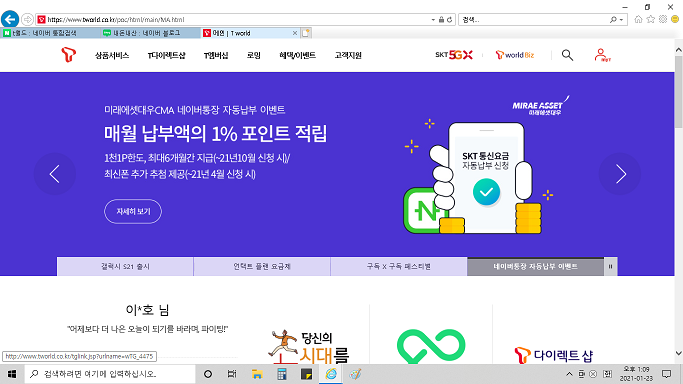683x384 pixels.
Task: Click the browser forward arrow button
Action: [27, 20]
